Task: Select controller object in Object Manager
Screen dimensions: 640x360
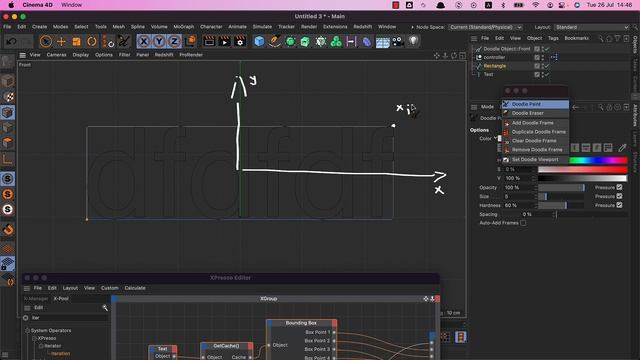Action: tap(494, 58)
